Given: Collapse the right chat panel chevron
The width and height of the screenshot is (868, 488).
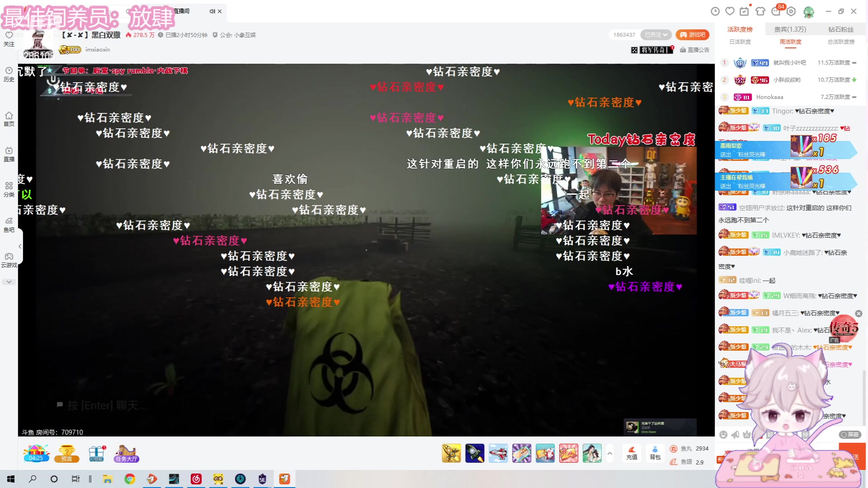Looking at the screenshot, I should click(19, 246).
